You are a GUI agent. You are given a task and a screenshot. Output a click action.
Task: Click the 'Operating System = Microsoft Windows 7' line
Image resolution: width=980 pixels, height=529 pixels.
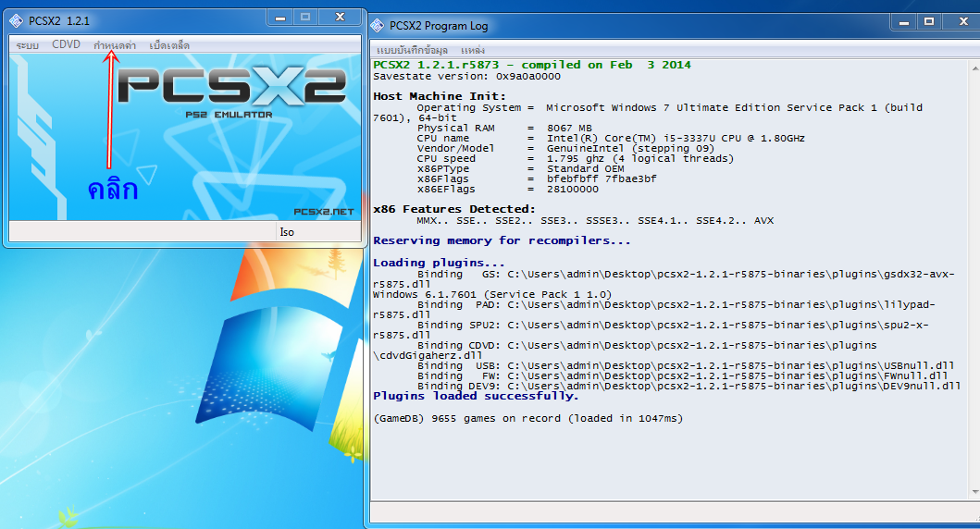(x=648, y=113)
